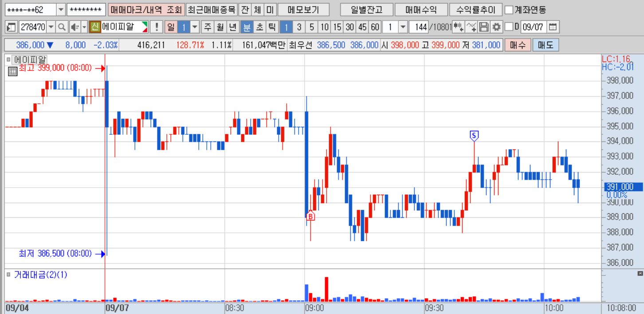Image resolution: width=644 pixels, height=314 pixels.
Task: Expand the stock code 278470 dropdown
Action: coord(51,27)
